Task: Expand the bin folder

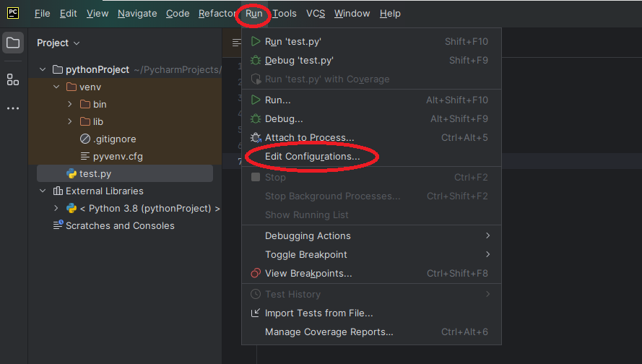Action: 70,105
